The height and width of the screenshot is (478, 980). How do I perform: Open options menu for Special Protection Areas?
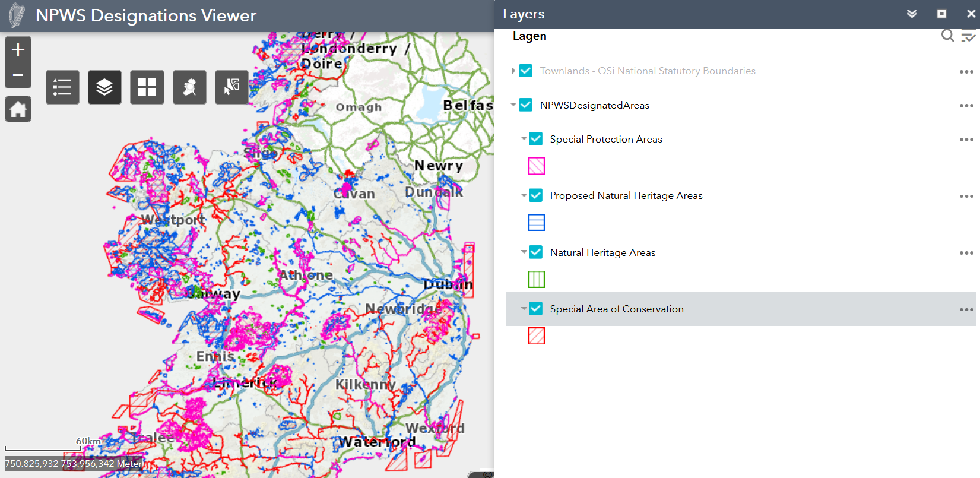pyautogui.click(x=966, y=140)
